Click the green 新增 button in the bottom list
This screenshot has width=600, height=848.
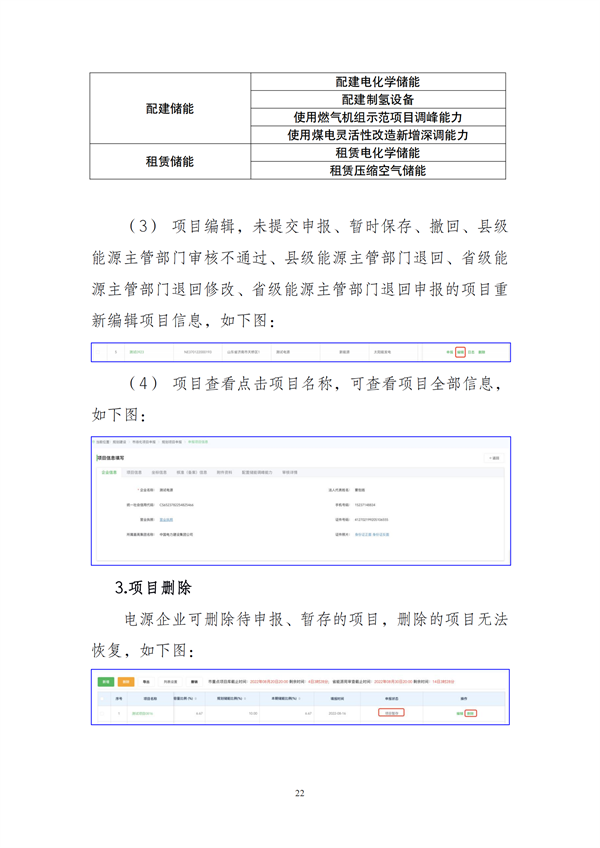[106, 681]
